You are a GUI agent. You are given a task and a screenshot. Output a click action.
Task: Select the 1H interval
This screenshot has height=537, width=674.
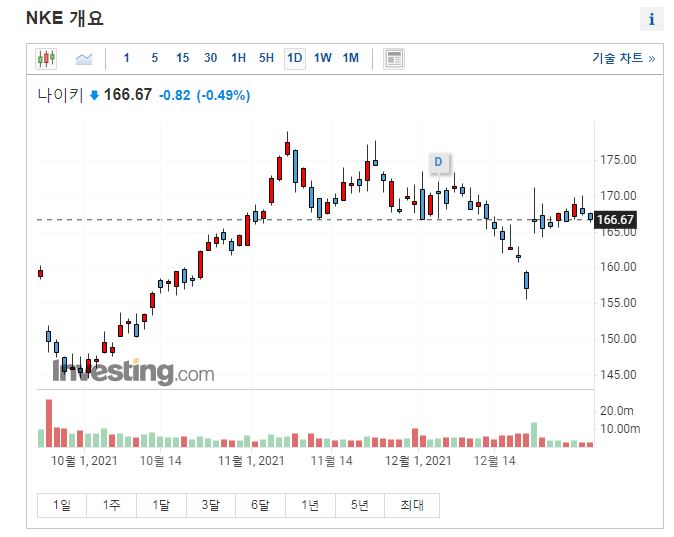[239, 58]
